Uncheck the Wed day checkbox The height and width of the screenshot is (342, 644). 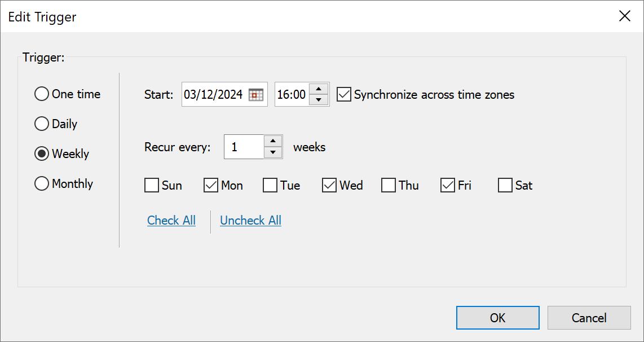click(329, 185)
